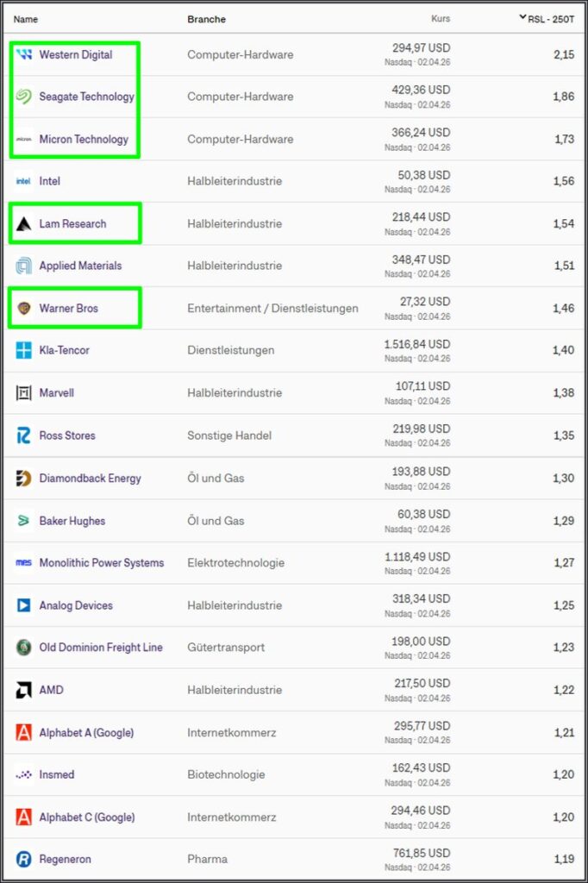The image size is (588, 883).
Task: Select the Alphabet A (Google) link
Action: pos(86,732)
